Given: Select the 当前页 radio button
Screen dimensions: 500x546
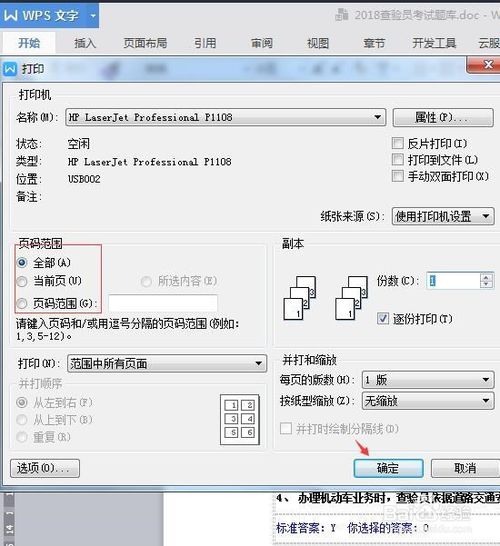Looking at the screenshot, I should point(22,281).
